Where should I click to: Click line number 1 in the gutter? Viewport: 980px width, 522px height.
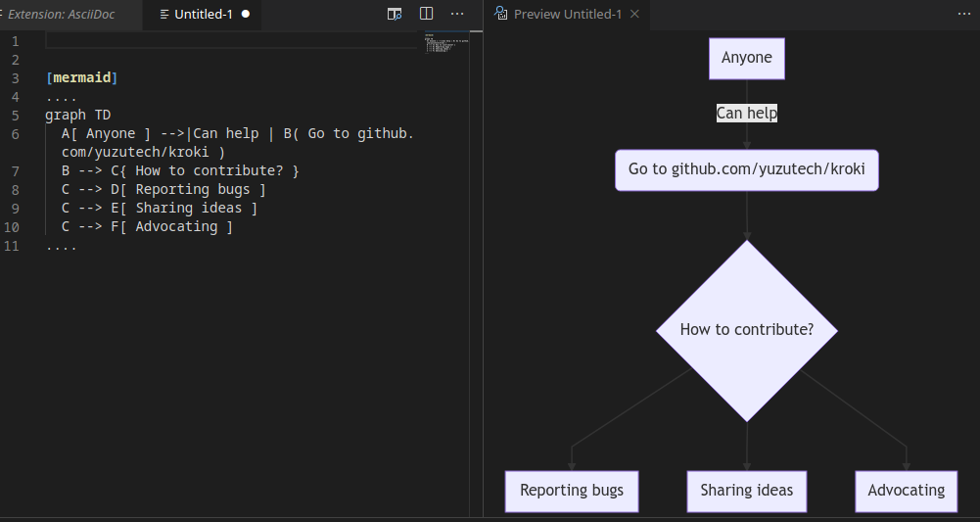(15, 41)
